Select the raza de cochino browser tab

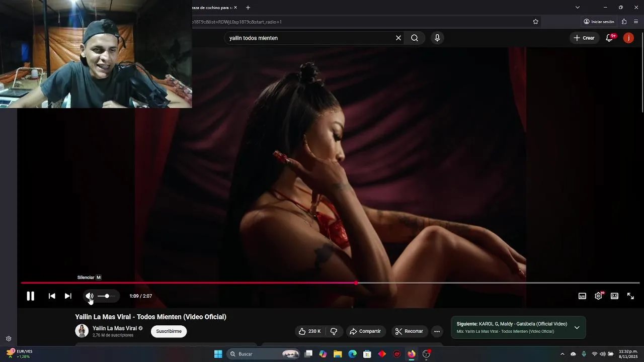(x=212, y=8)
